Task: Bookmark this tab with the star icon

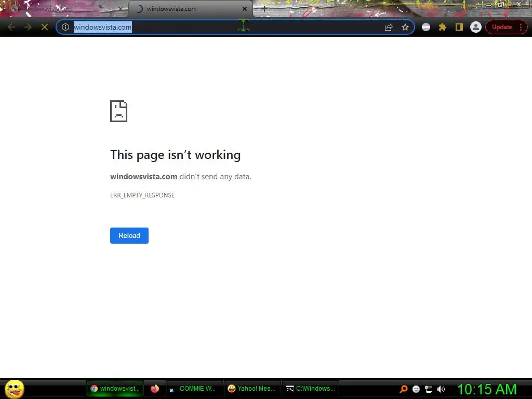Action: tap(405, 27)
